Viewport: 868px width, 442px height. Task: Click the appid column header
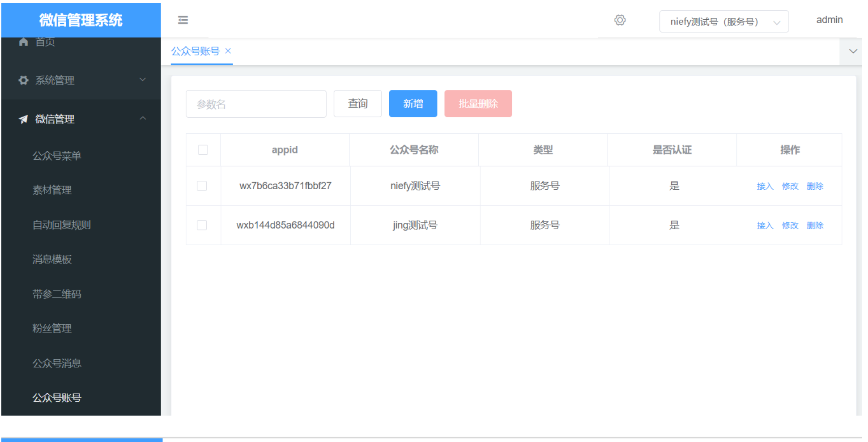click(285, 150)
